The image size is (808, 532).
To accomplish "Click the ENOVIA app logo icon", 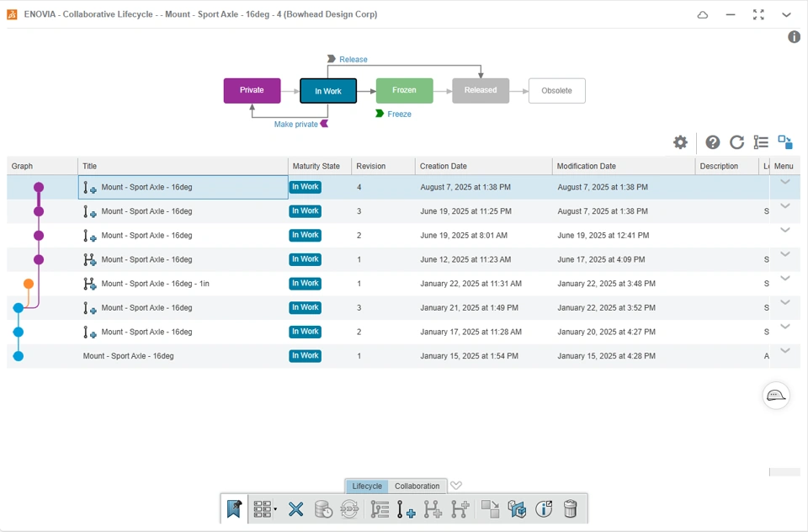I will coord(12,14).
